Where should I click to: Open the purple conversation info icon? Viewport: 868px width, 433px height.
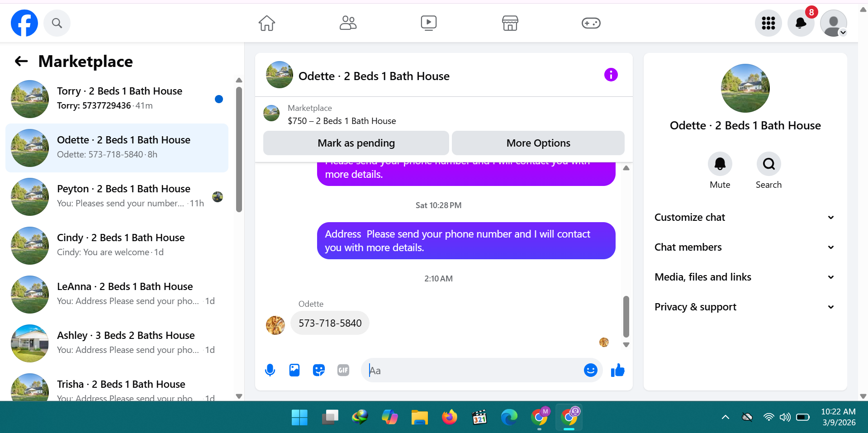tap(611, 75)
